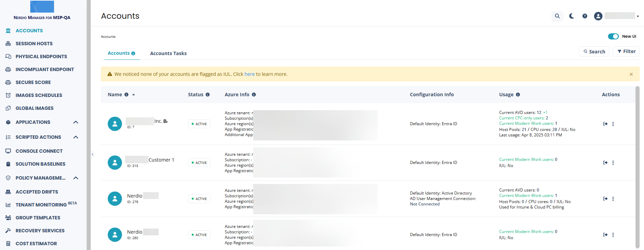
Task: Sort accounts by the Name column arrow
Action: coord(134,95)
